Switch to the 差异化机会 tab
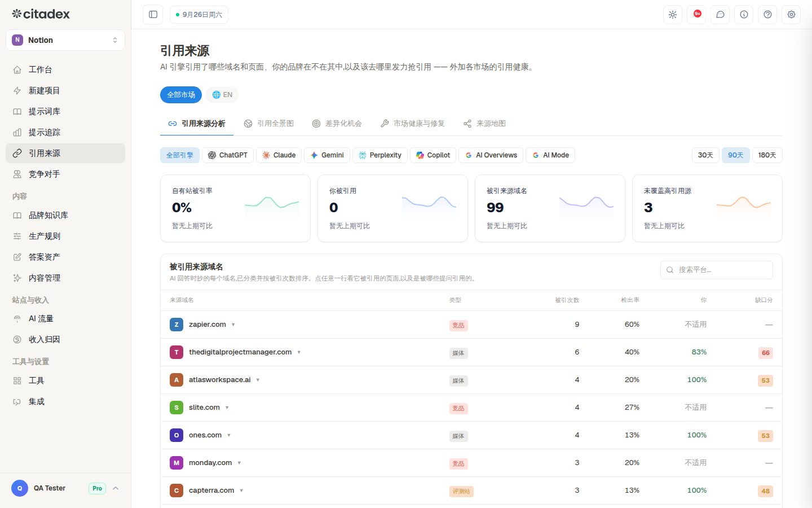This screenshot has width=812, height=508. pos(337,124)
